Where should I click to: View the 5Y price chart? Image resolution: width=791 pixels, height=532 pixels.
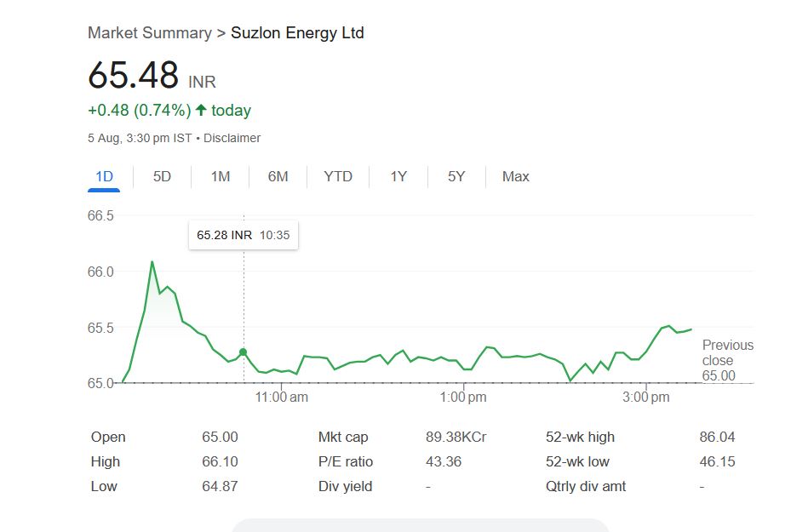coord(457,177)
